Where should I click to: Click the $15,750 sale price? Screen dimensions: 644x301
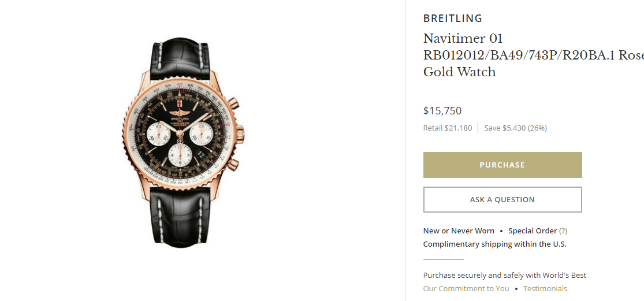tap(442, 111)
